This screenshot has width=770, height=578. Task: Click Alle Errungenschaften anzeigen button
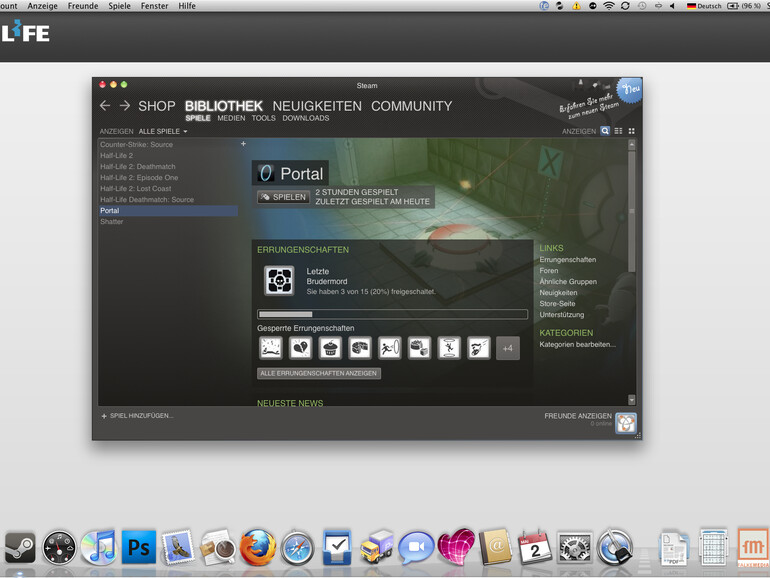coord(319,374)
